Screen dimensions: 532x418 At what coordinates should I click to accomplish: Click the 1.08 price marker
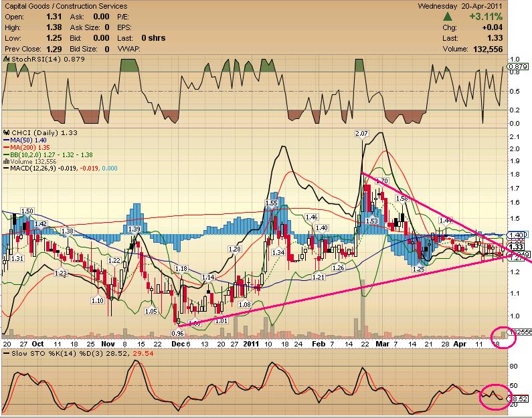(x=245, y=304)
